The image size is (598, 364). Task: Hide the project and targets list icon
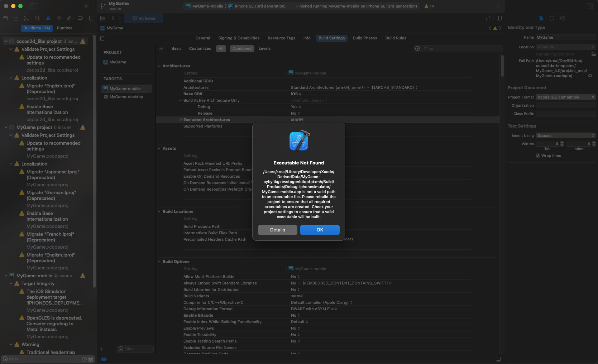(102, 38)
